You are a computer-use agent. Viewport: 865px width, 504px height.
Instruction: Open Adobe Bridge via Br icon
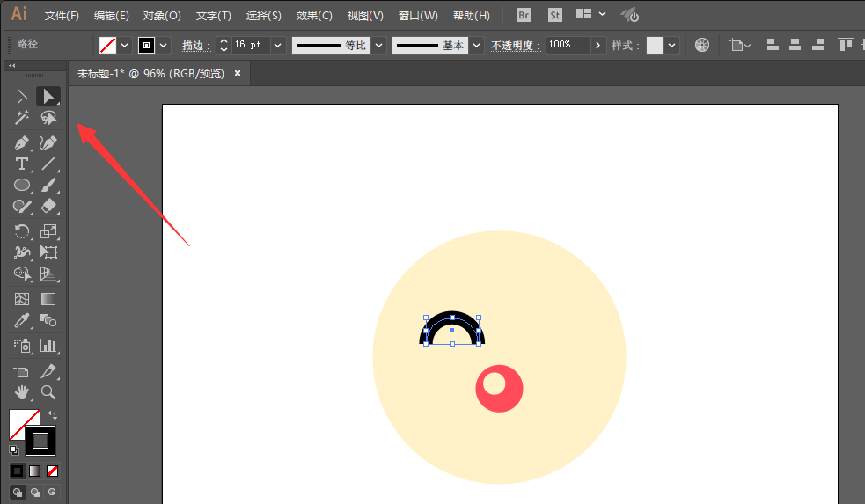coord(524,15)
